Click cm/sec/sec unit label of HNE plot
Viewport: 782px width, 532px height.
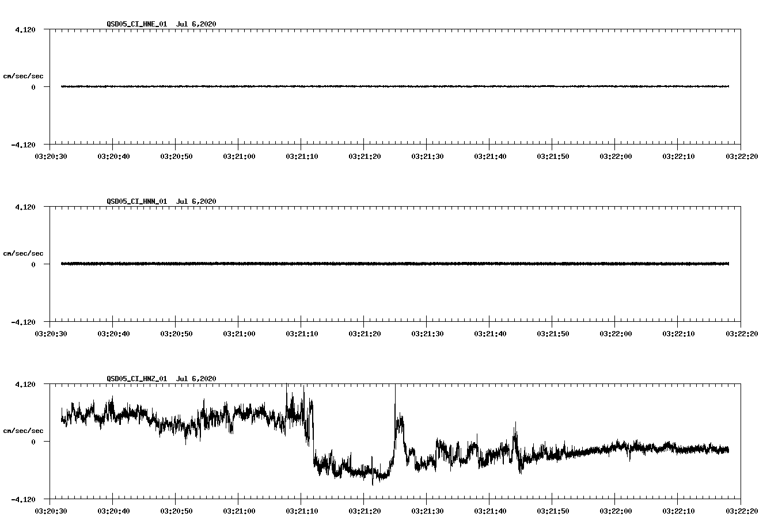(23, 76)
